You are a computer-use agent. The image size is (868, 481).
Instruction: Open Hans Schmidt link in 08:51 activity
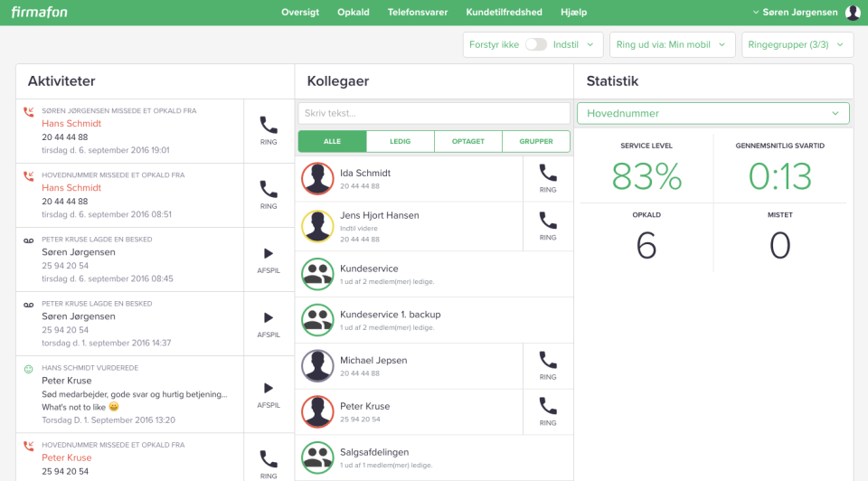point(71,188)
